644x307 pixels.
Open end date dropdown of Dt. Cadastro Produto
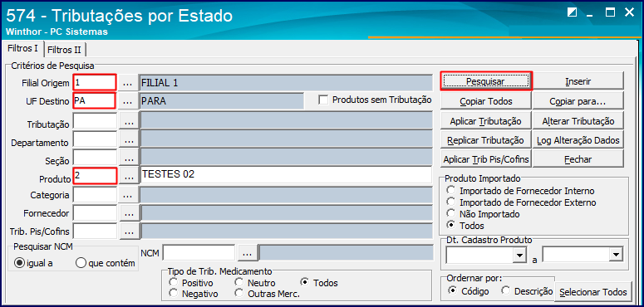coord(616,256)
